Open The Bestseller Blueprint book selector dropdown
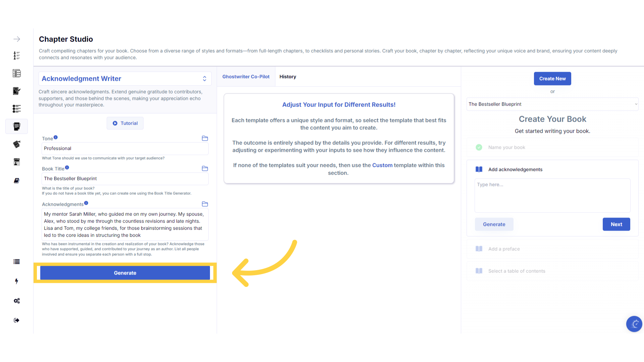This screenshot has height=362, width=644. click(552, 104)
